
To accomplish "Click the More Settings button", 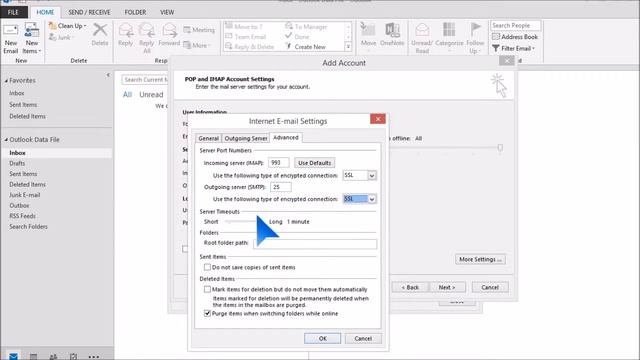I will coord(480,259).
